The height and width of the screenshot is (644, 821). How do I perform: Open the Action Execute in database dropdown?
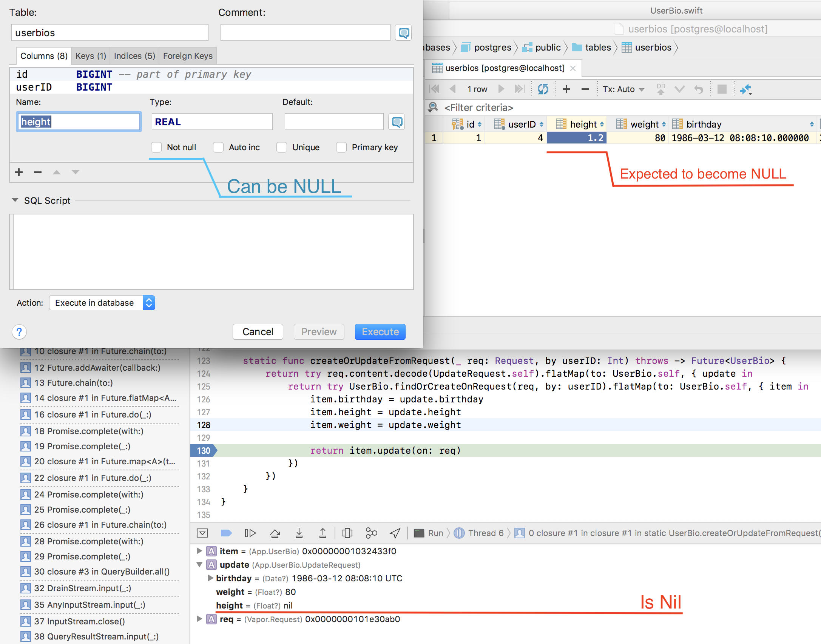[x=102, y=303]
